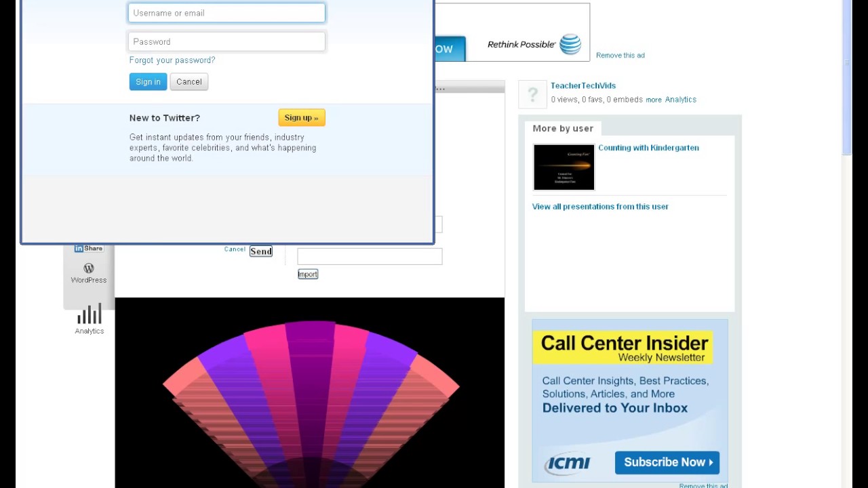Open the Analytics bar chart icon
The width and height of the screenshot is (868, 488).
[90, 314]
